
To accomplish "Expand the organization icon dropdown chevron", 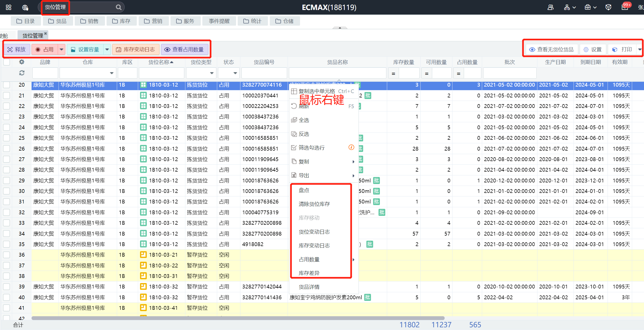I will pyautogui.click(x=574, y=8).
